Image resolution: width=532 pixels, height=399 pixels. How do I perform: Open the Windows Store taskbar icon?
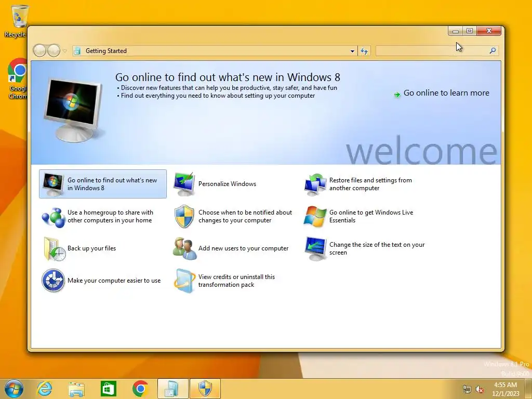pos(108,389)
